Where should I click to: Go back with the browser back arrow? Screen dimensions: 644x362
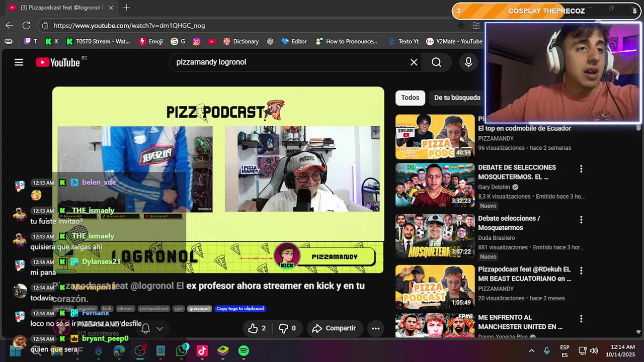point(10,25)
